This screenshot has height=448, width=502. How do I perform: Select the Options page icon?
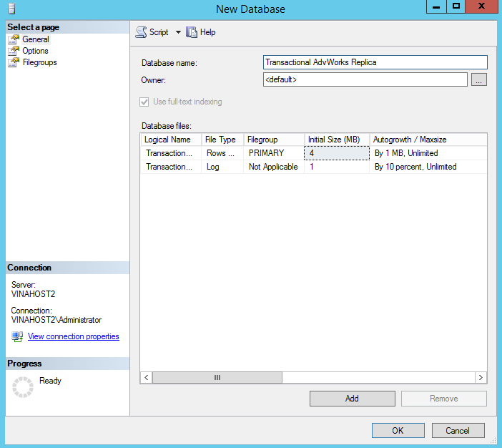[x=13, y=51]
